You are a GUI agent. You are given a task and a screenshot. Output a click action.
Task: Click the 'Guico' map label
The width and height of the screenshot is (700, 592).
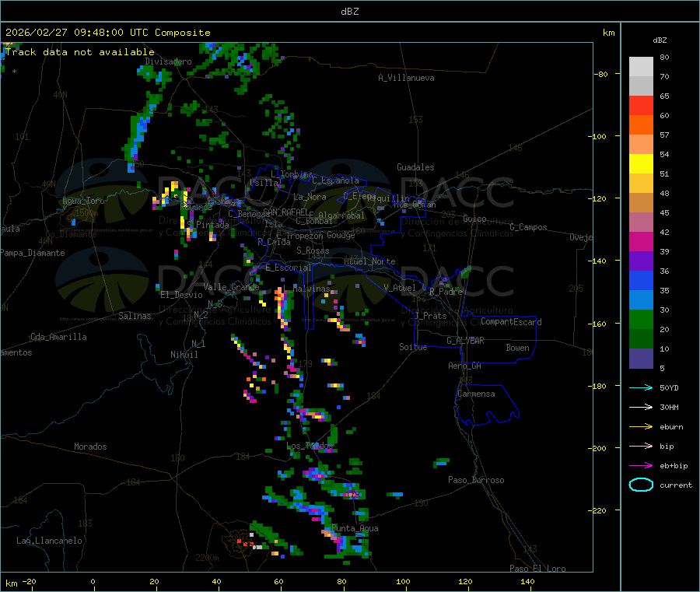474,219
